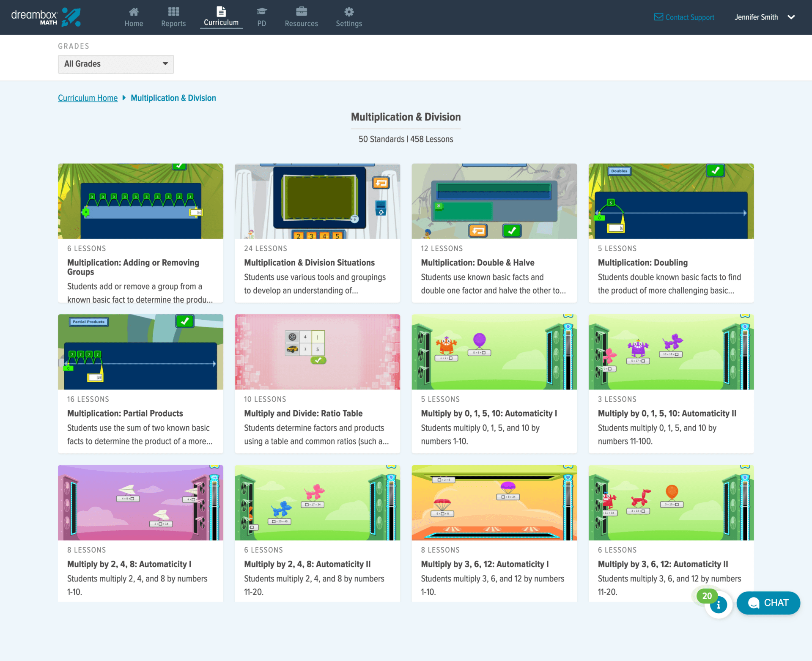Open Settings with the gear icon
The width and height of the screenshot is (812, 661).
point(348,12)
